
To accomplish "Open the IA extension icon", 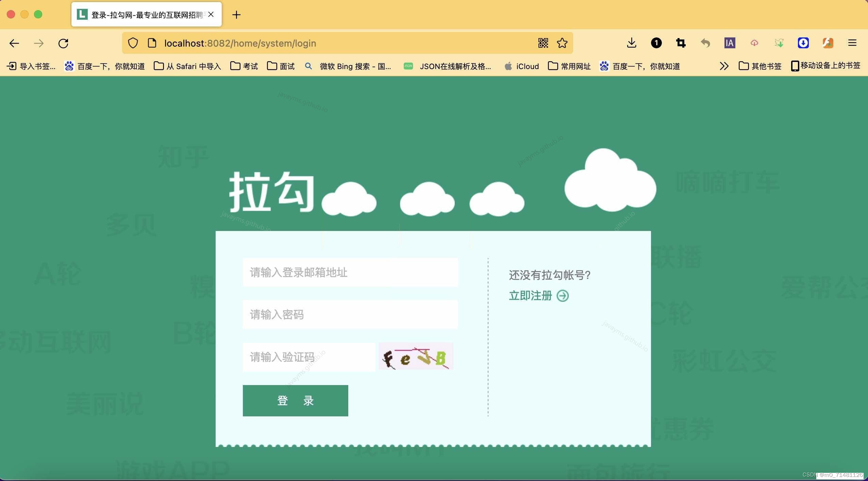I will point(729,43).
